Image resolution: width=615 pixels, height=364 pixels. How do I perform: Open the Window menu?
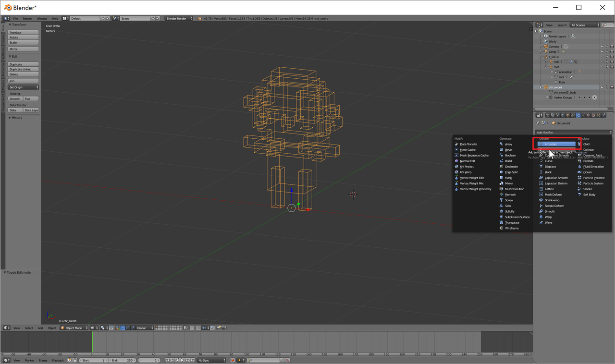coord(42,18)
